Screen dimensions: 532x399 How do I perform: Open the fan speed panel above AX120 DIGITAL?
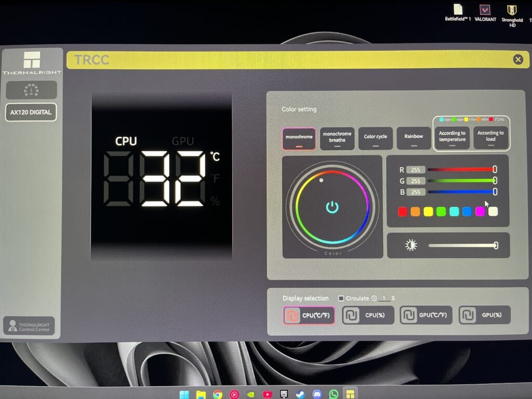[31, 90]
